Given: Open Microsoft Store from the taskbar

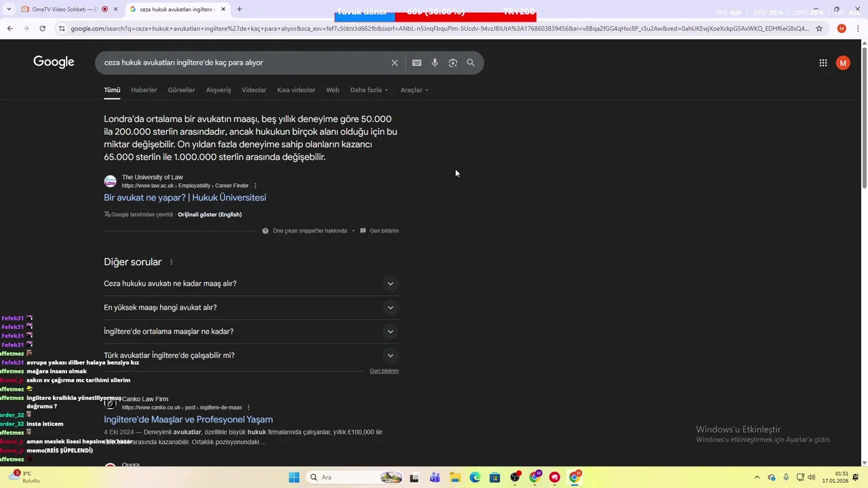Looking at the screenshot, I should pos(495,477).
